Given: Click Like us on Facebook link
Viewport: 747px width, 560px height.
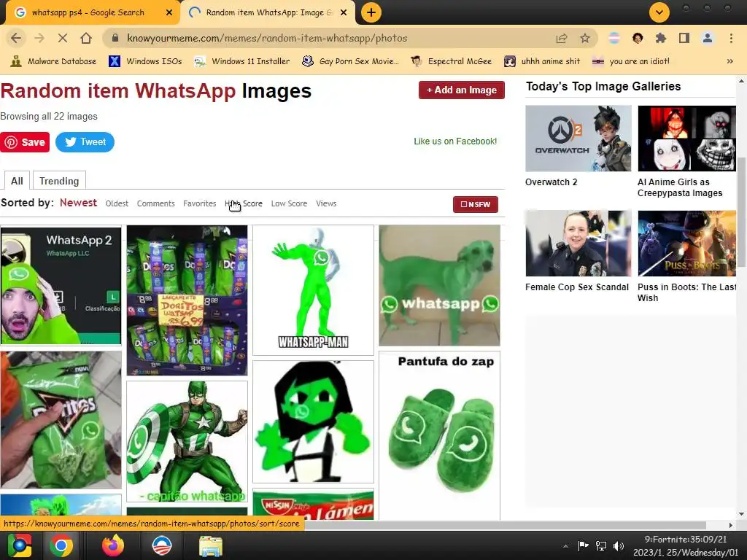Looking at the screenshot, I should coord(455,141).
